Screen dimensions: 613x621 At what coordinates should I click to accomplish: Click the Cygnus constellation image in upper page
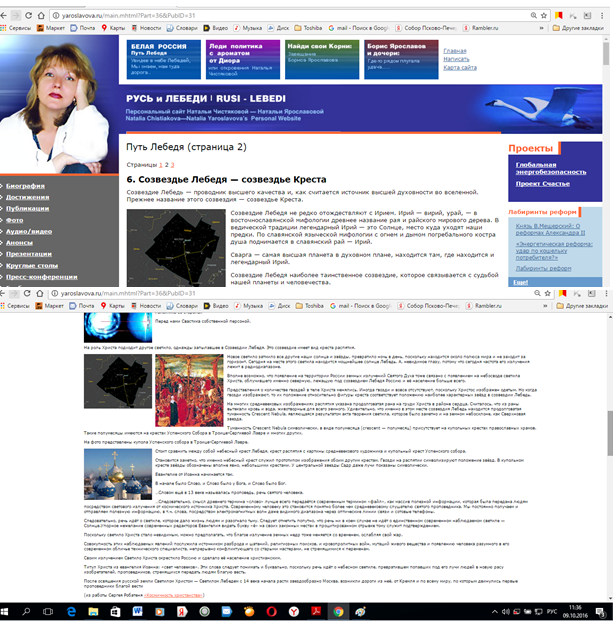click(176, 248)
